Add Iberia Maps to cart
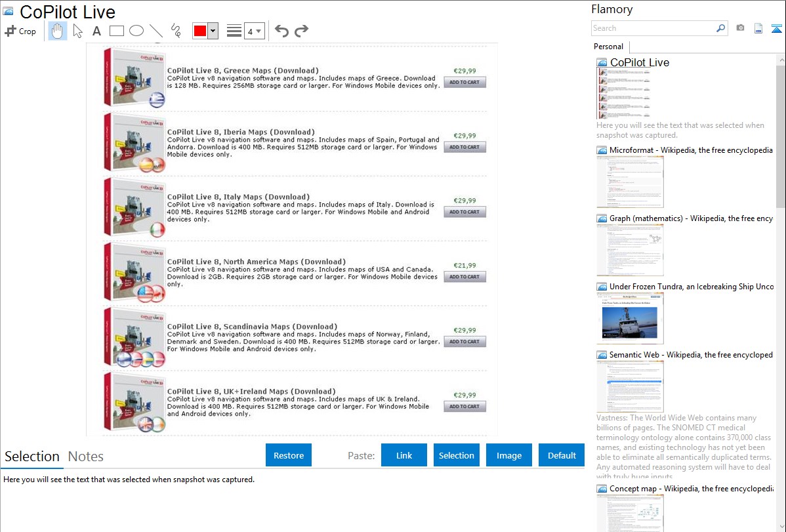786x532 pixels. point(465,147)
